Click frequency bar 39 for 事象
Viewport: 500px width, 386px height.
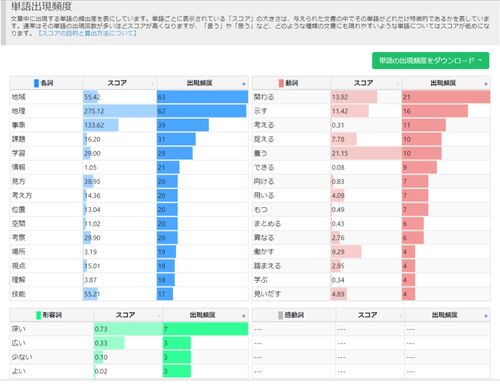(183, 125)
